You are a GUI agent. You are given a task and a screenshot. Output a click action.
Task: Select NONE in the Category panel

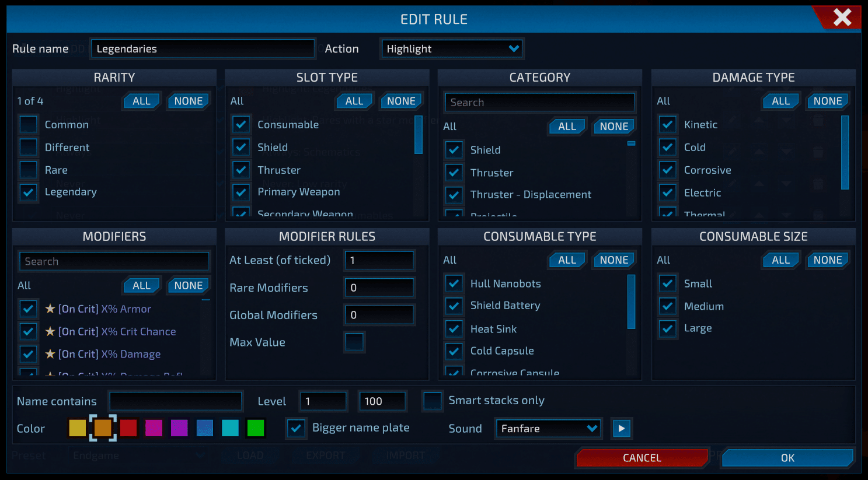614,127
